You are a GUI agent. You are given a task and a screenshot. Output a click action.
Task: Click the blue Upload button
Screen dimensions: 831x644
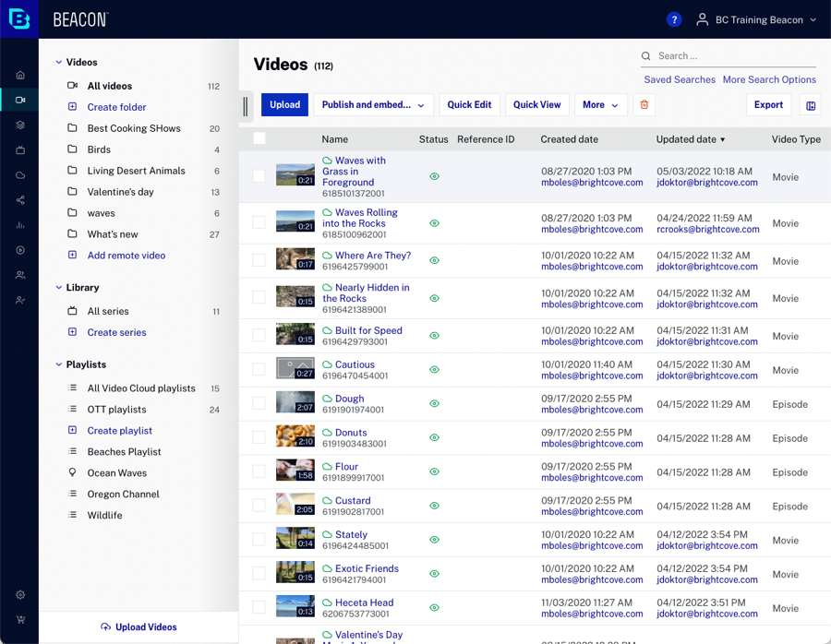[284, 105]
